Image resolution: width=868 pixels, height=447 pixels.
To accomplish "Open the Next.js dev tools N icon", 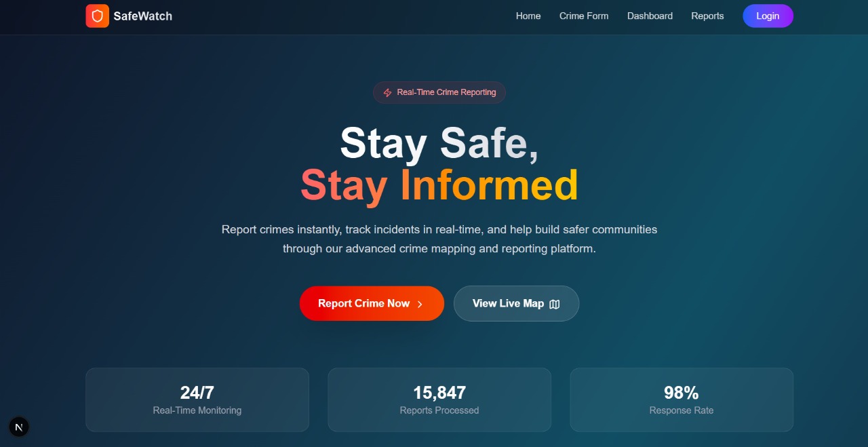I will point(19,427).
